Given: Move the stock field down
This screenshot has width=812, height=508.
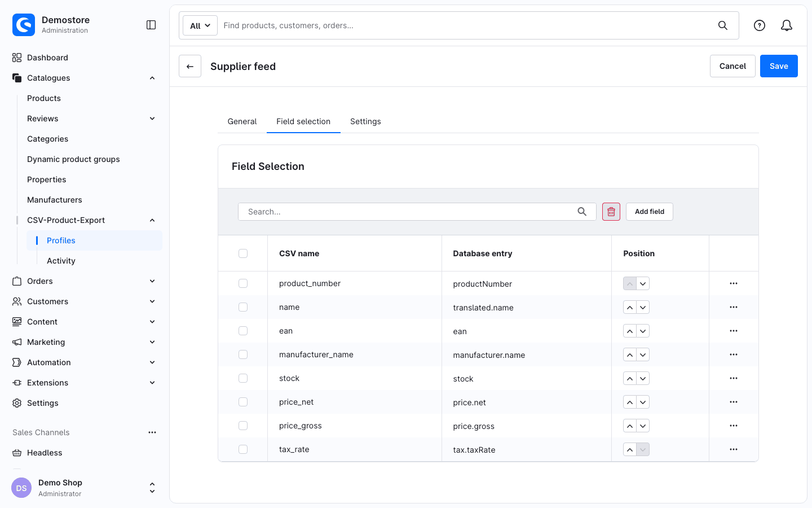Looking at the screenshot, I should [x=643, y=378].
